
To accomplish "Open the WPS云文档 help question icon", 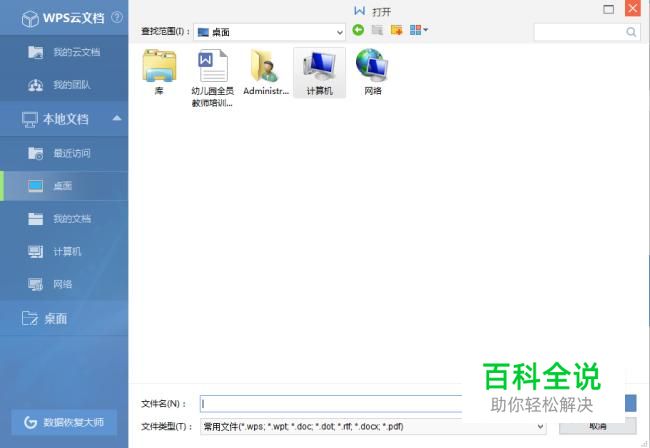I will (x=117, y=17).
